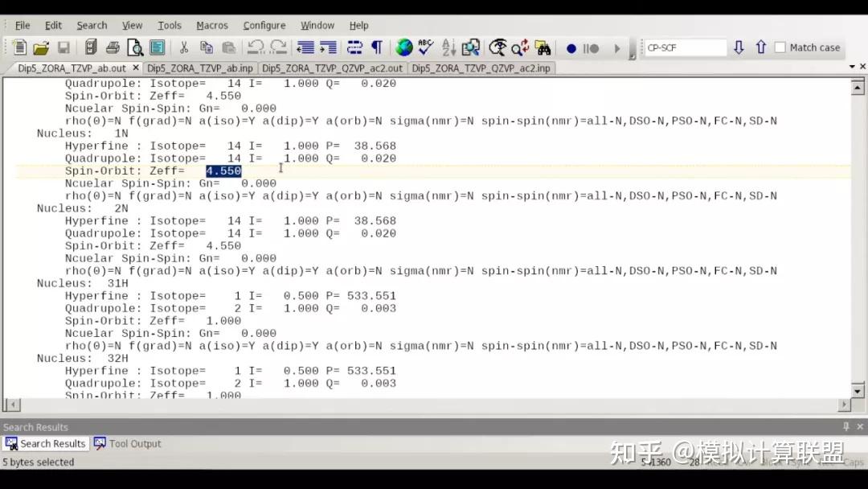The image size is (868, 489).
Task: Click the Find binoculars icon
Action: click(543, 47)
